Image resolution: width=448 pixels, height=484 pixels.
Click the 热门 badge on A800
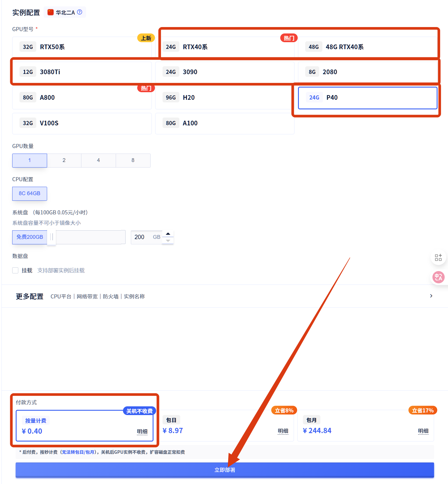146,88
